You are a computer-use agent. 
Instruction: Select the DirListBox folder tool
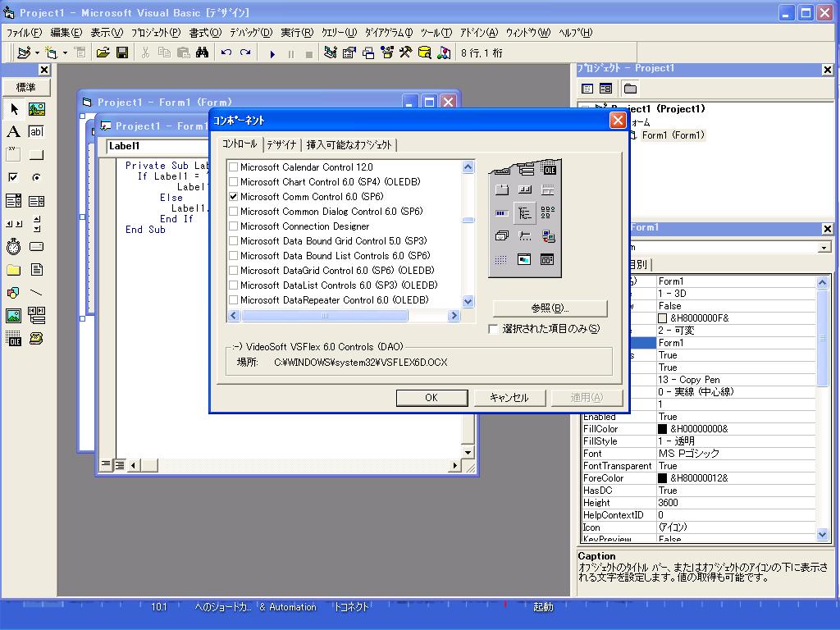point(14,269)
